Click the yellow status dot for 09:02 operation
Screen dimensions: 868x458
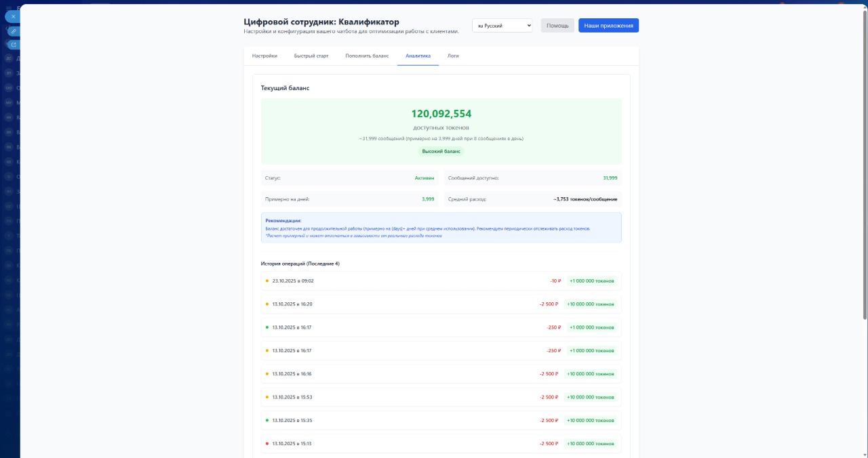[267, 280]
